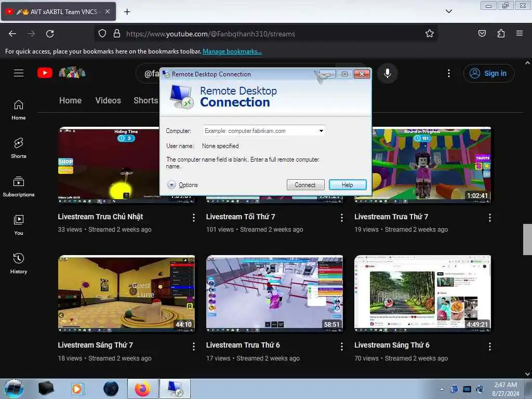Screen dimensions: 532x399
Task: Open Shorts in the YouTube sidebar
Action: tap(19, 148)
